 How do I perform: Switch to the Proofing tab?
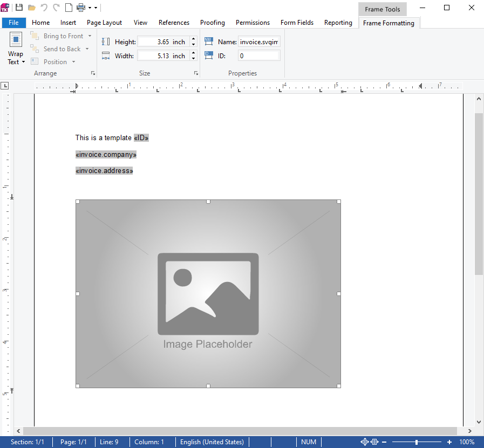(213, 23)
